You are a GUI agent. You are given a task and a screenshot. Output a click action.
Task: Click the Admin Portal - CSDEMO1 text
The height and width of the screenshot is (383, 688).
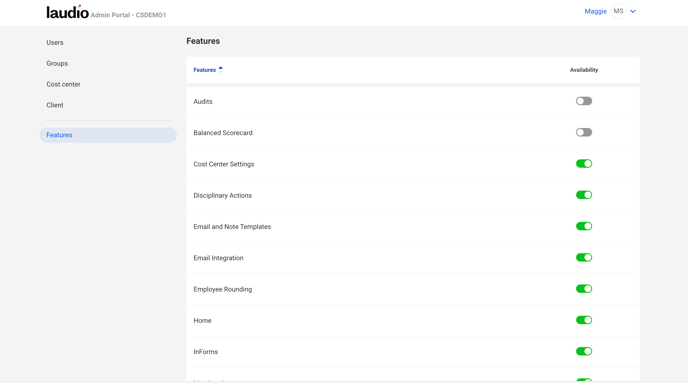[x=128, y=15]
